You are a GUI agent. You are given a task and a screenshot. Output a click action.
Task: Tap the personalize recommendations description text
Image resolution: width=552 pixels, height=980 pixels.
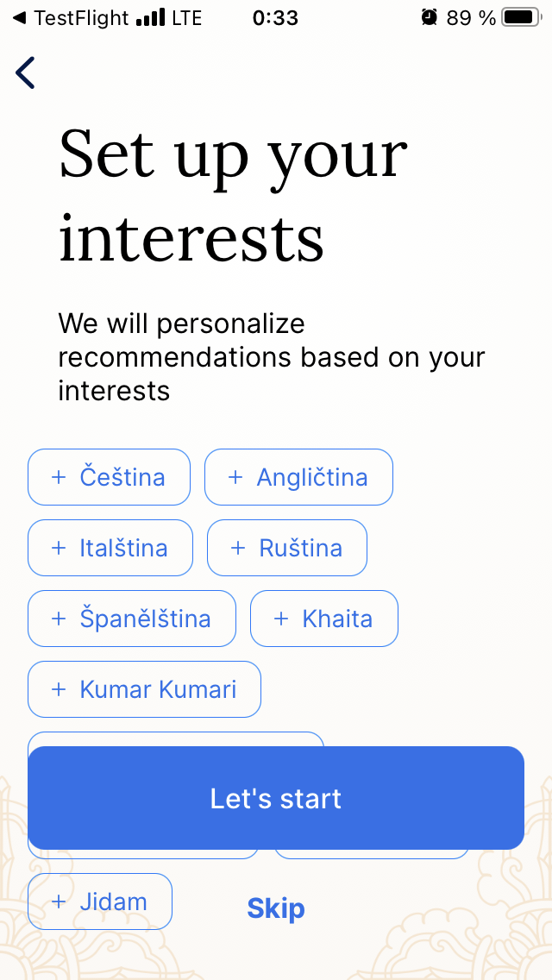(272, 357)
